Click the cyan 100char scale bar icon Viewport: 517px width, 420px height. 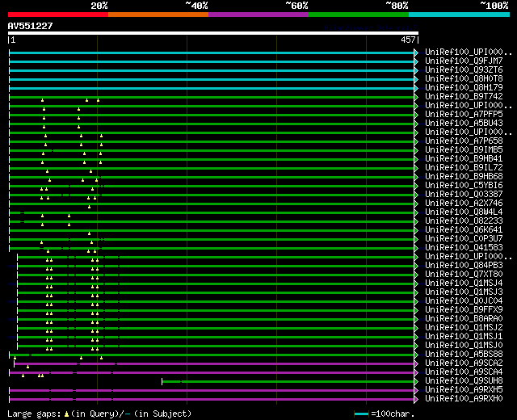[x=362, y=414]
